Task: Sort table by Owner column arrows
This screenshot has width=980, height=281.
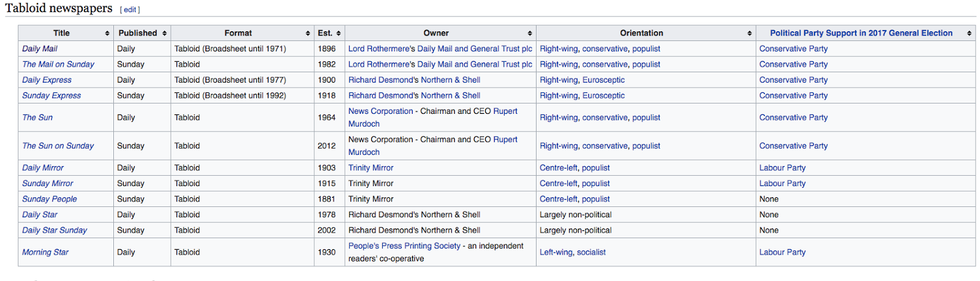Action: pos(530,33)
